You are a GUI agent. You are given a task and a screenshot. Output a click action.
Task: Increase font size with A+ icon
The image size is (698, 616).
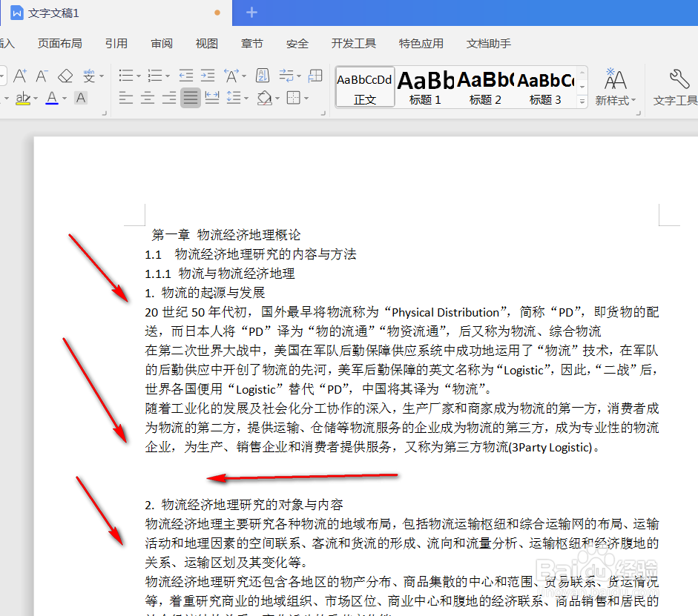click(20, 76)
